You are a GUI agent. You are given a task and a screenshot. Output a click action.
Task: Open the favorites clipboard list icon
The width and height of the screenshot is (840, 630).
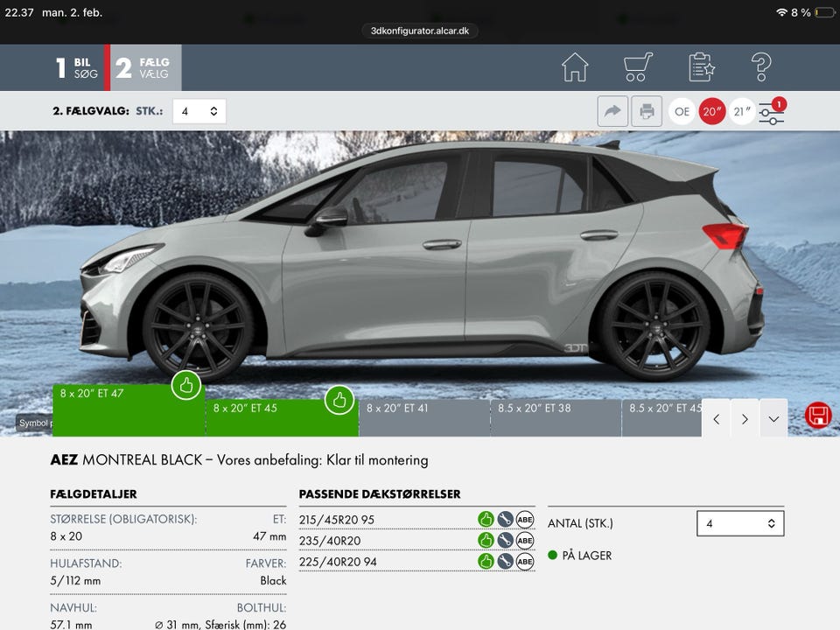(702, 67)
